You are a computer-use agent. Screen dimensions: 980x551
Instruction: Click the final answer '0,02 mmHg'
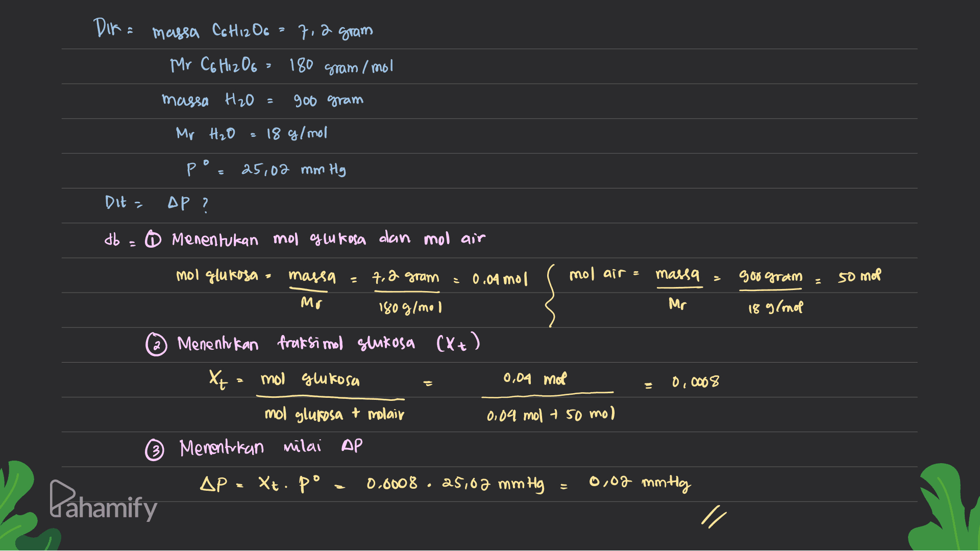tap(640, 483)
